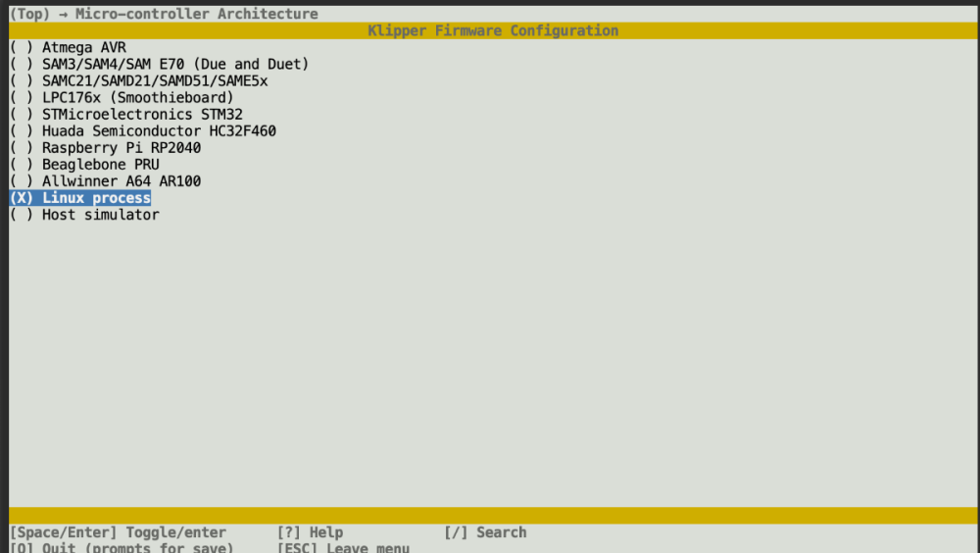The width and height of the screenshot is (980, 553).
Task: Choose Huada Semiconductor HC32F460
Action: [143, 131]
